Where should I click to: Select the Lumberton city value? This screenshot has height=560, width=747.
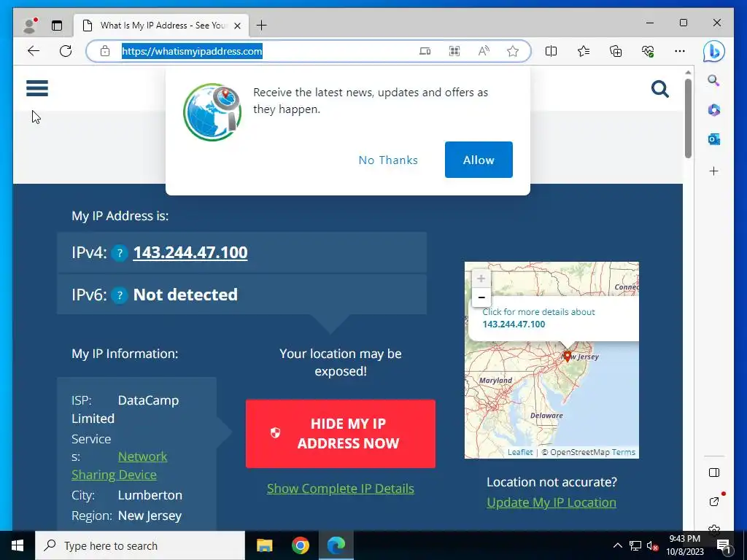(x=150, y=495)
